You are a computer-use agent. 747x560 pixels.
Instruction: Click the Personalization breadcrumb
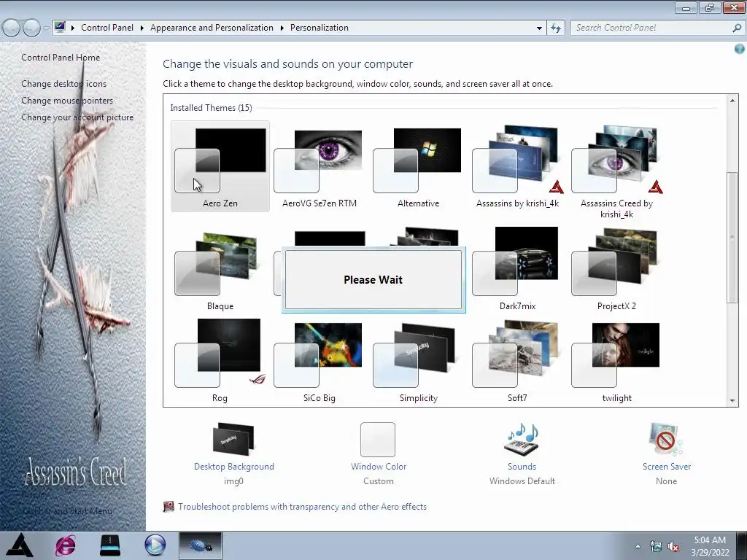click(x=320, y=28)
